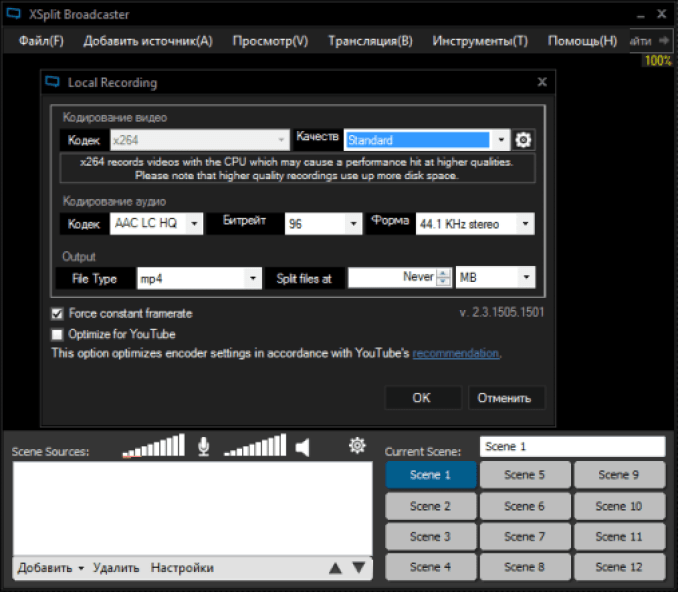Mute the microphone icon

pos(204,446)
